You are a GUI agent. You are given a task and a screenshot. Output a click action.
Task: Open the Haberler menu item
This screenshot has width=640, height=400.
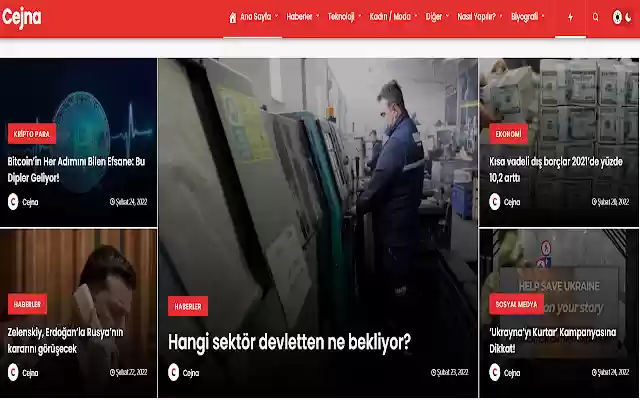point(299,17)
